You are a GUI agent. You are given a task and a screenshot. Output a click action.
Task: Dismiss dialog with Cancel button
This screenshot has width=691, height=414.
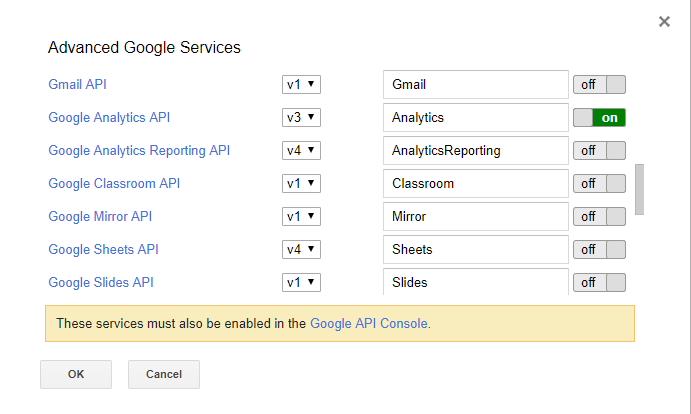click(164, 374)
